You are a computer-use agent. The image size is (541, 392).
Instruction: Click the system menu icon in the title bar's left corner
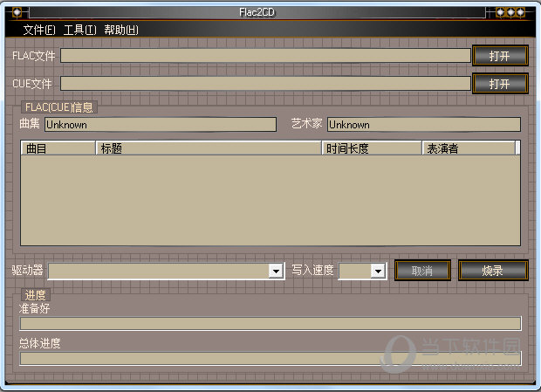tap(17, 13)
